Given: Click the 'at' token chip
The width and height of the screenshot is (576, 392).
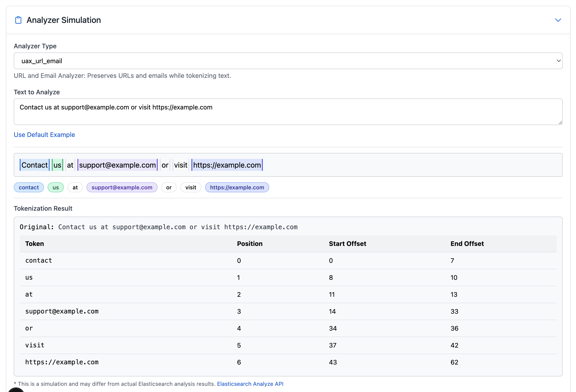Looking at the screenshot, I should click(75, 188).
